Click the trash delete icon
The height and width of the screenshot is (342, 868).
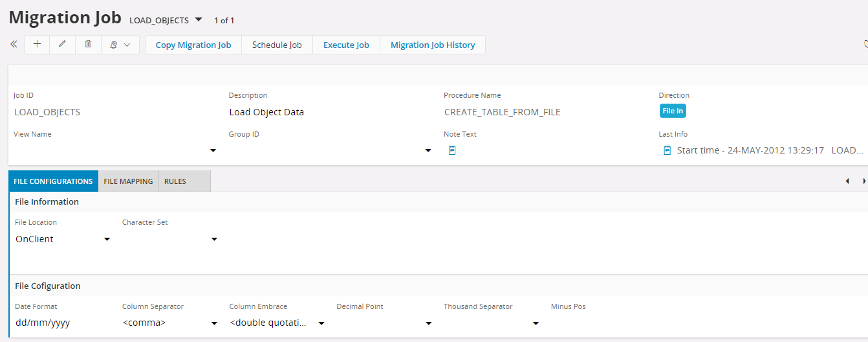[88, 45]
